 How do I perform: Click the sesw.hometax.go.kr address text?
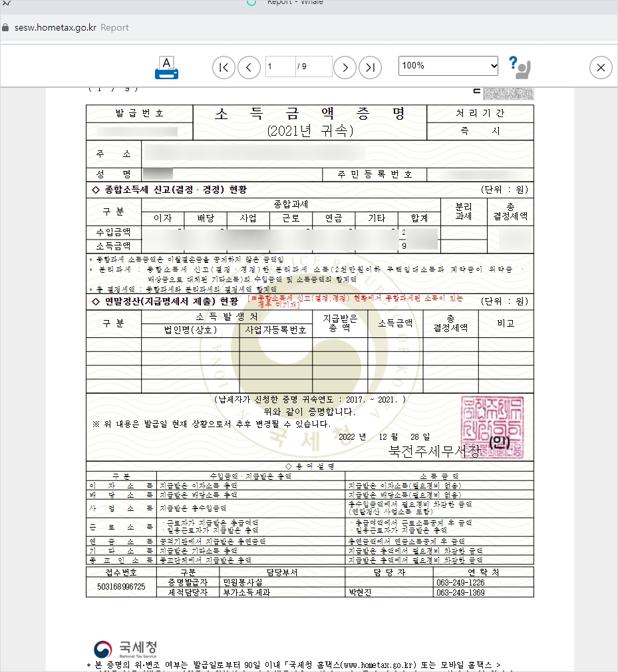pos(55,27)
